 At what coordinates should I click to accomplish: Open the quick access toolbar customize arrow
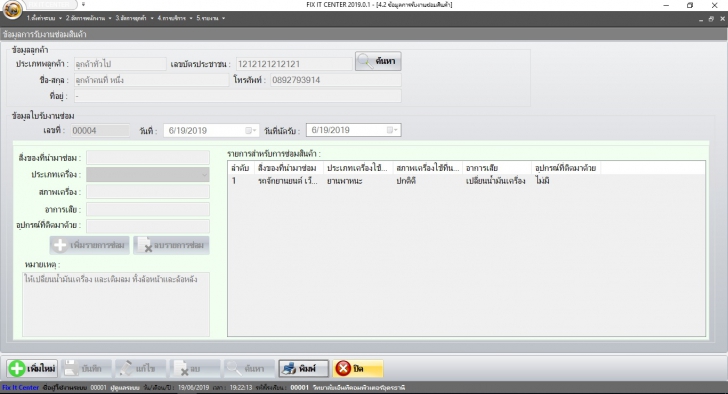click(83, 4)
